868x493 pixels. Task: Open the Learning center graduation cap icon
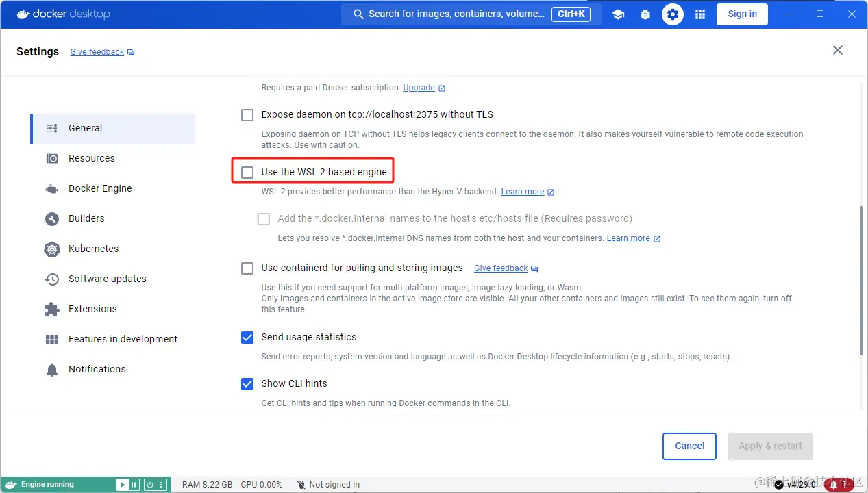pyautogui.click(x=618, y=14)
